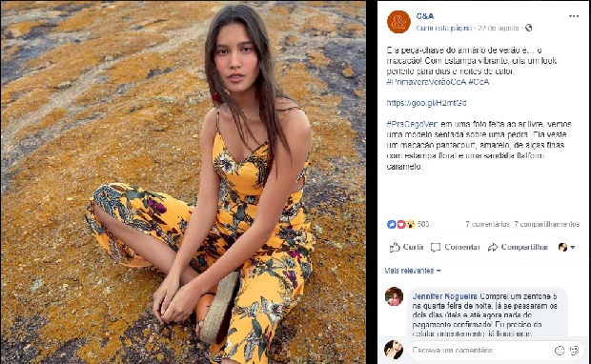
Task: Open the three-dot post options menu
Action: pos(573,16)
